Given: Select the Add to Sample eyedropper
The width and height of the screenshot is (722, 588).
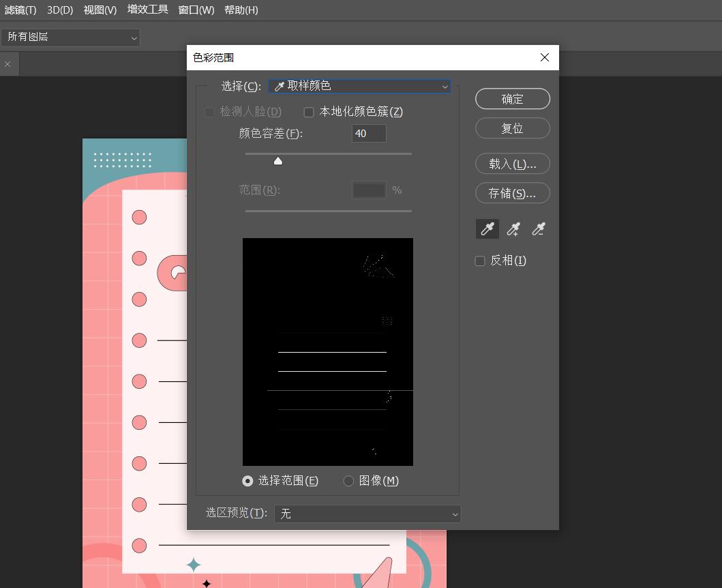Looking at the screenshot, I should pyautogui.click(x=513, y=229).
